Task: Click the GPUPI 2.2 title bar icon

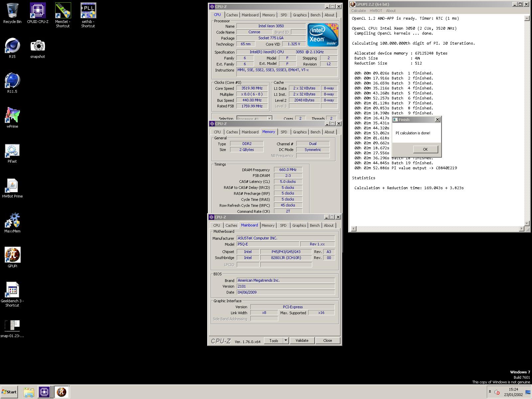Action: (x=353, y=4)
